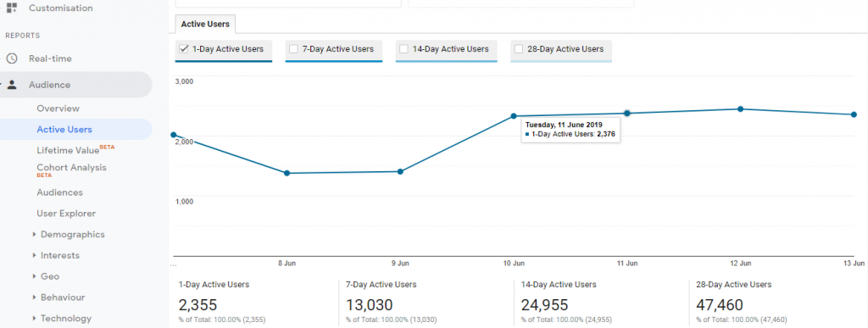The width and height of the screenshot is (868, 328).
Task: Open the Real-time reports
Action: tap(50, 58)
